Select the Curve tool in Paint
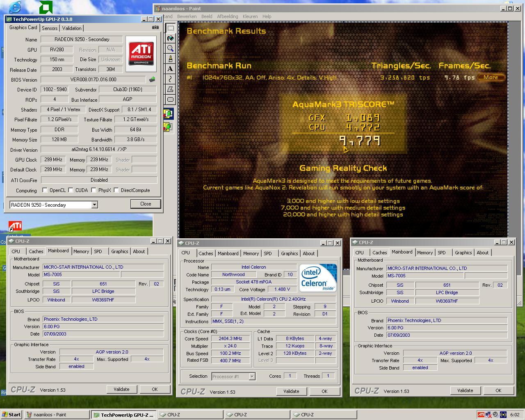This screenshot has width=525, height=420. click(x=171, y=79)
